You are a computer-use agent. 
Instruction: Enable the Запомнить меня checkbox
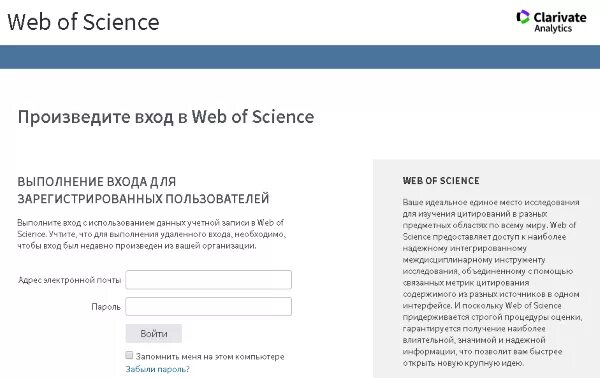129,355
